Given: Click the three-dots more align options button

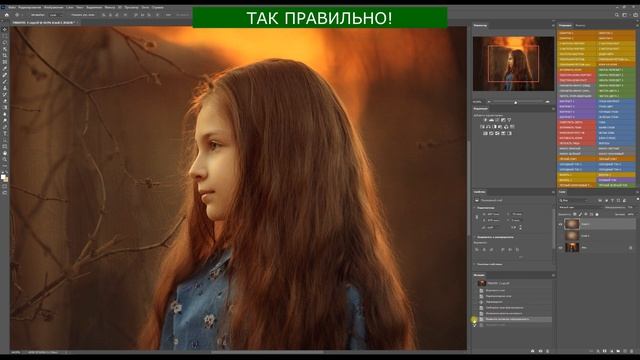Looking at the screenshot, I should pos(169,15).
